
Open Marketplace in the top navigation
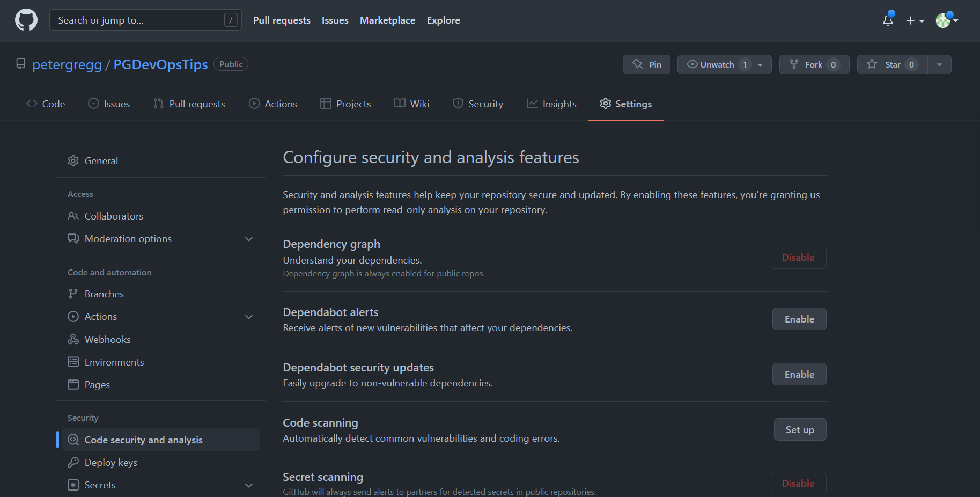[388, 20]
